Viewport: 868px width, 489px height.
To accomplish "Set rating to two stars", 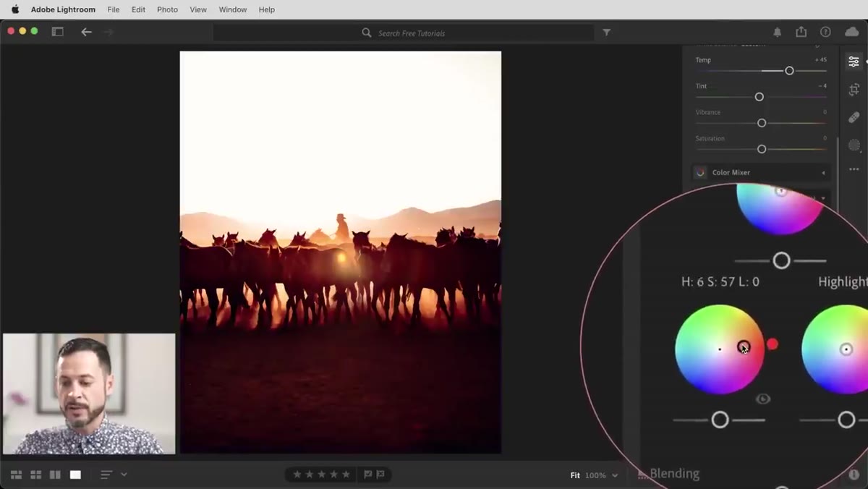I will click(310, 475).
